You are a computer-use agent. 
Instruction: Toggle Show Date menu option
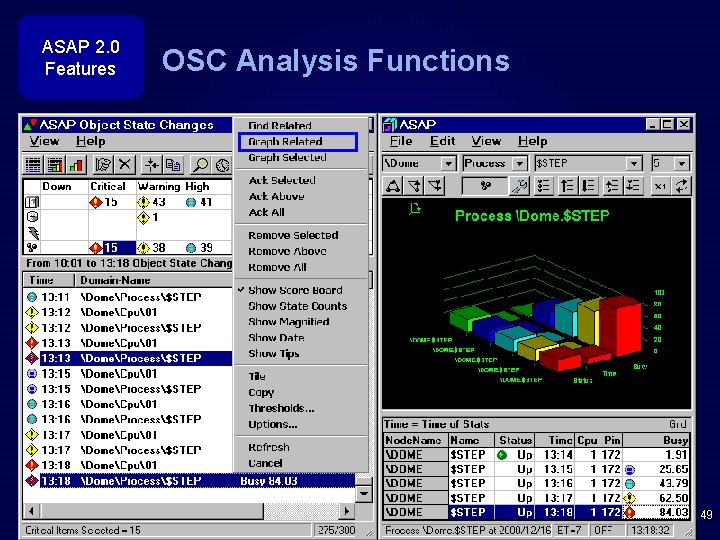(x=276, y=338)
